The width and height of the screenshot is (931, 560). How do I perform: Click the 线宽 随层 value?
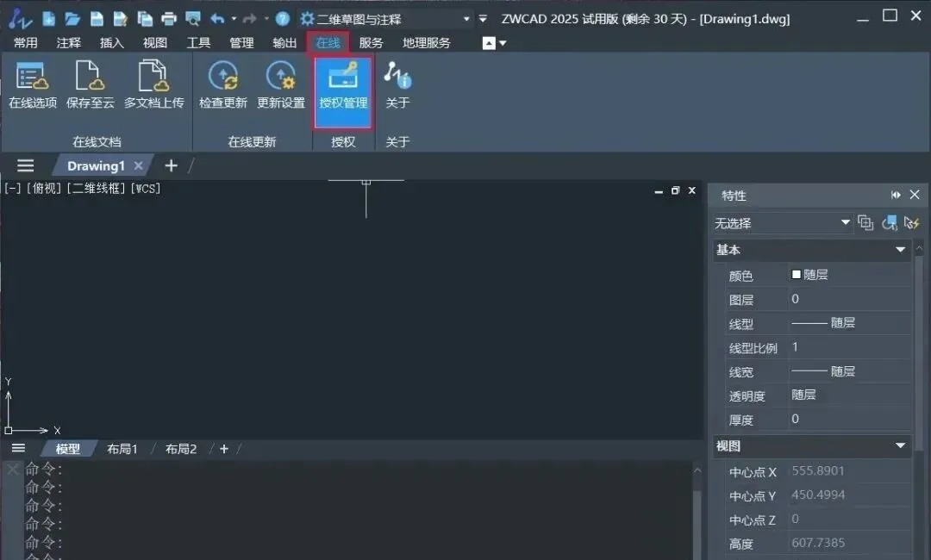click(850, 371)
